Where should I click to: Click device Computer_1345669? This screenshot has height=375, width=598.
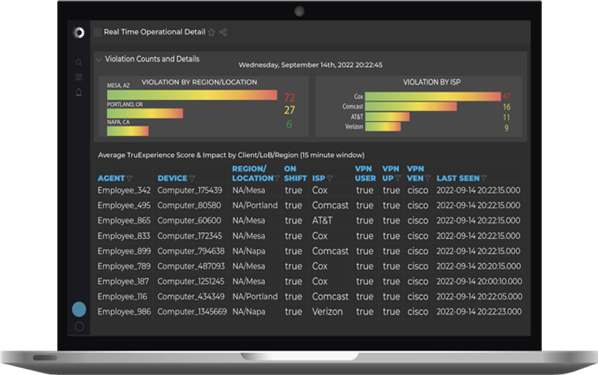click(192, 312)
